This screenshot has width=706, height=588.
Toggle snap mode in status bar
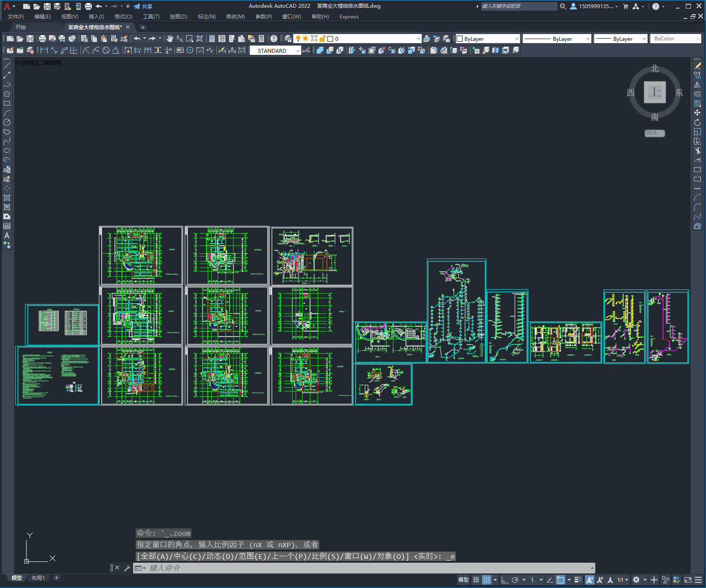coord(486,580)
